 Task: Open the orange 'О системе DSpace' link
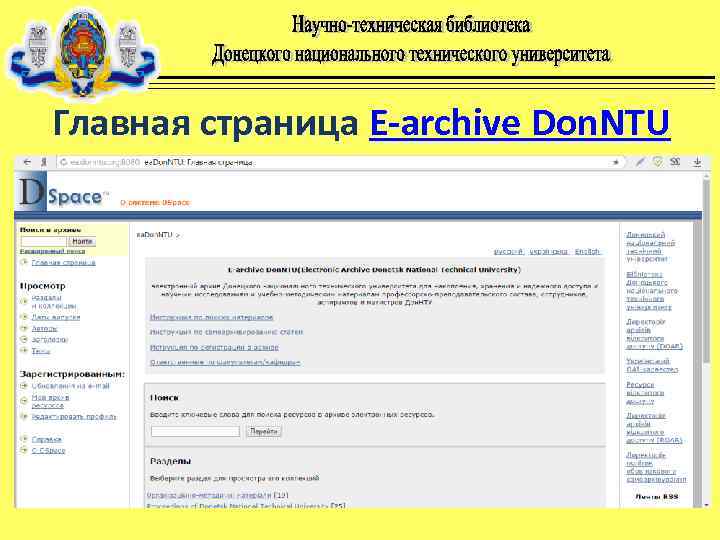155,202
